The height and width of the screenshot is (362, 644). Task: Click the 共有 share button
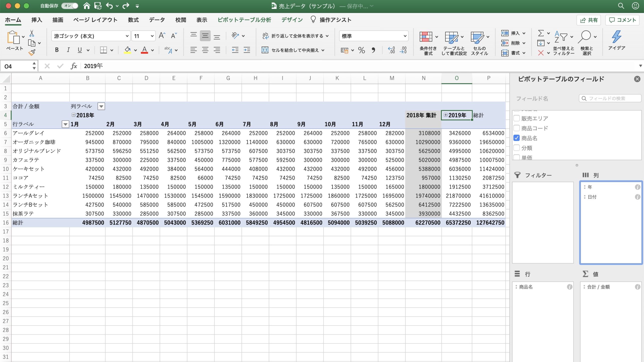pyautogui.click(x=589, y=20)
